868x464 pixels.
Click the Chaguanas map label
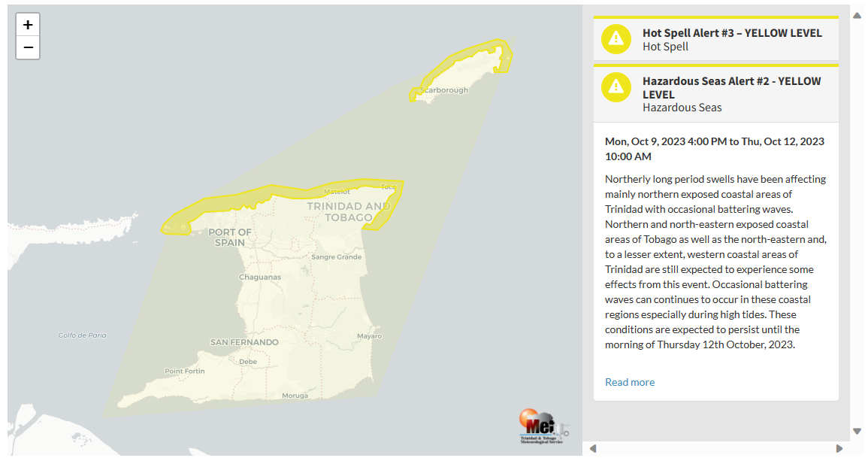tap(259, 277)
